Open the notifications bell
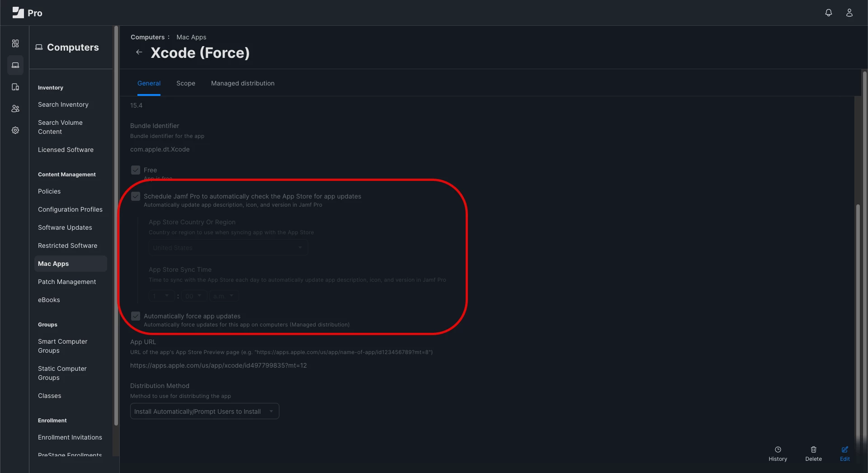The width and height of the screenshot is (868, 473). [828, 13]
